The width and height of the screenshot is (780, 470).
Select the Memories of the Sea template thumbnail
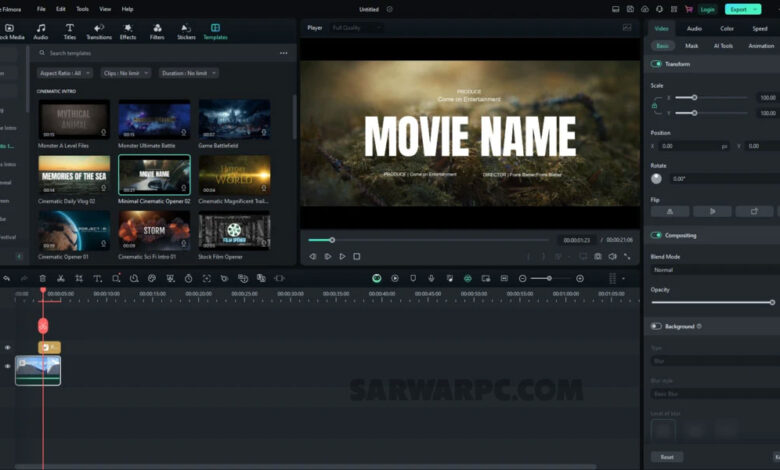point(74,175)
